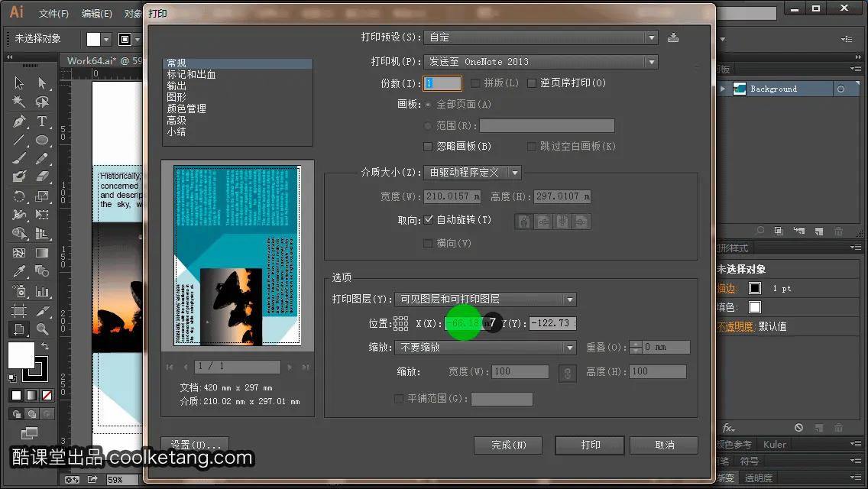The height and width of the screenshot is (489, 868).
Task: Check the 横向(V) landscape checkbox
Action: coord(428,244)
